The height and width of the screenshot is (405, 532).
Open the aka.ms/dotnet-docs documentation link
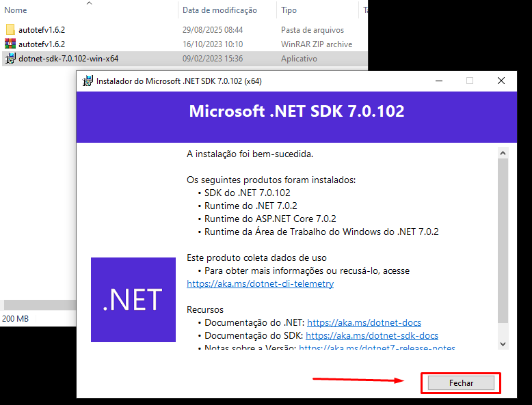364,322
